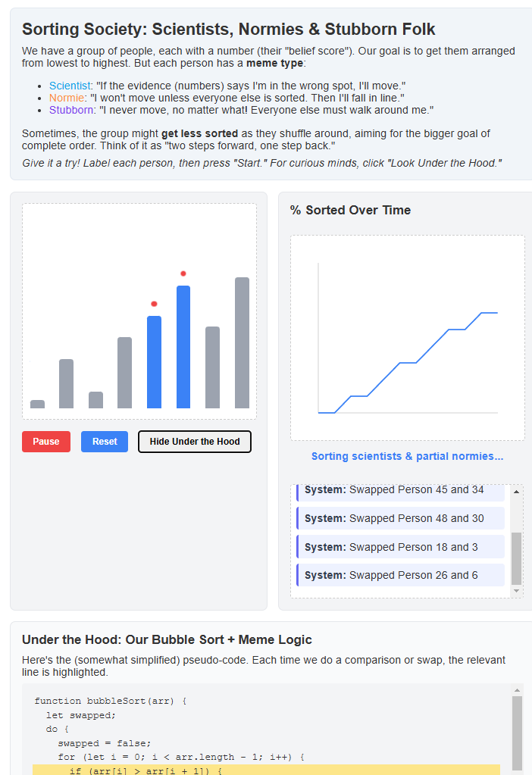Click the red dot above the shorter blue bar
The width and height of the screenshot is (532, 775).
tap(154, 304)
